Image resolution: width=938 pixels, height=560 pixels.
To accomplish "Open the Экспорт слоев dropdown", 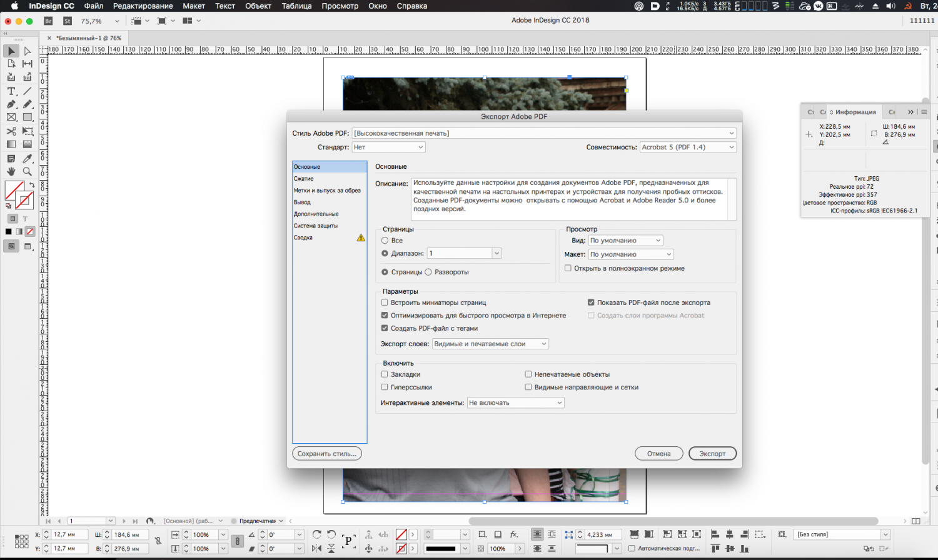I will (x=490, y=344).
